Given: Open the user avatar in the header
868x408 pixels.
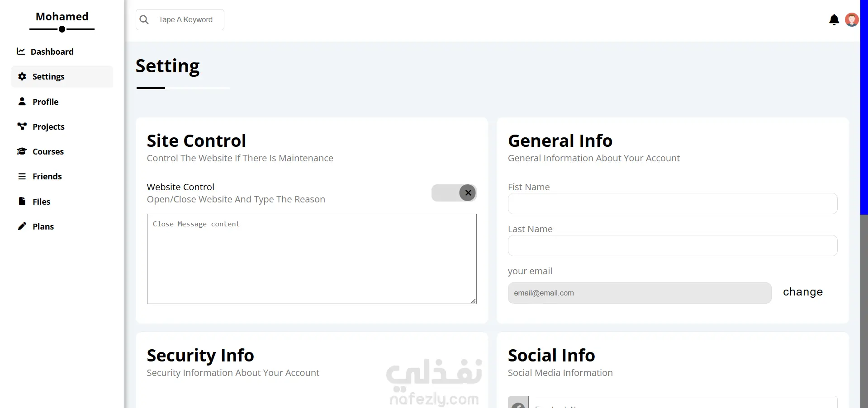Looking at the screenshot, I should point(852,20).
